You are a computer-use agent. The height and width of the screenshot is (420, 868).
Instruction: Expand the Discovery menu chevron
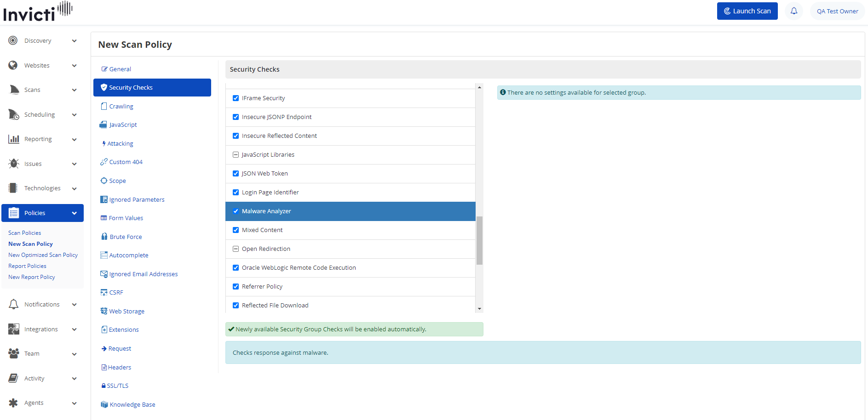[x=74, y=41]
